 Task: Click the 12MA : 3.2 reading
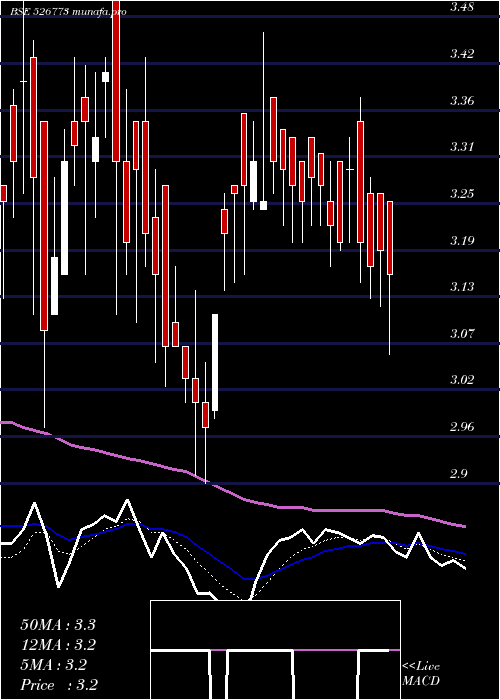pyautogui.click(x=58, y=645)
